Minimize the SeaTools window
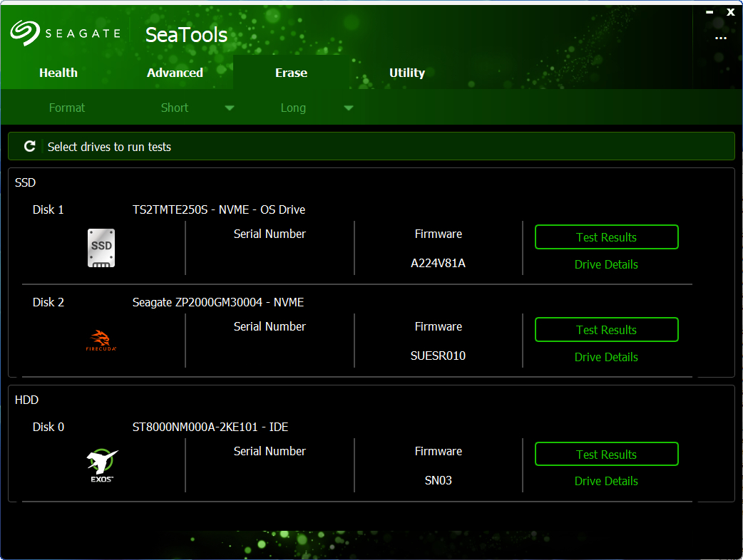This screenshot has height=560, width=743. (x=709, y=12)
